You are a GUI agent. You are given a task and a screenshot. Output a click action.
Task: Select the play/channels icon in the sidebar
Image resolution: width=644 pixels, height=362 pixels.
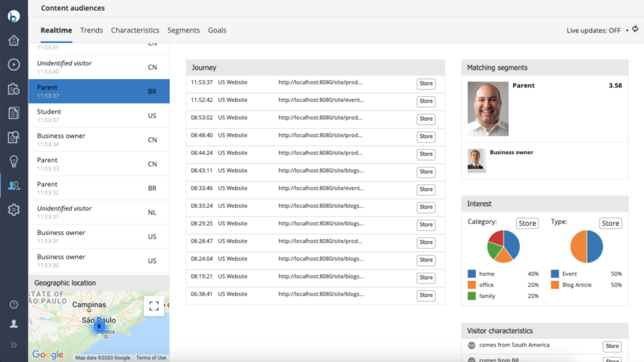click(14, 65)
